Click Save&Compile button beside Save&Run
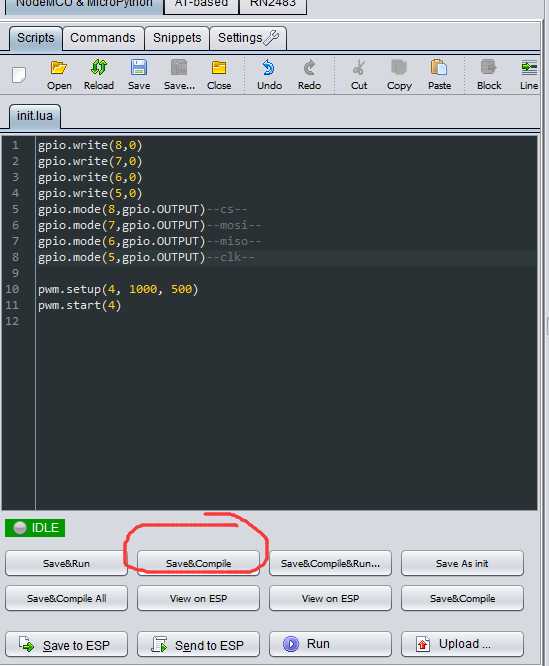549x666 pixels. 198,563
